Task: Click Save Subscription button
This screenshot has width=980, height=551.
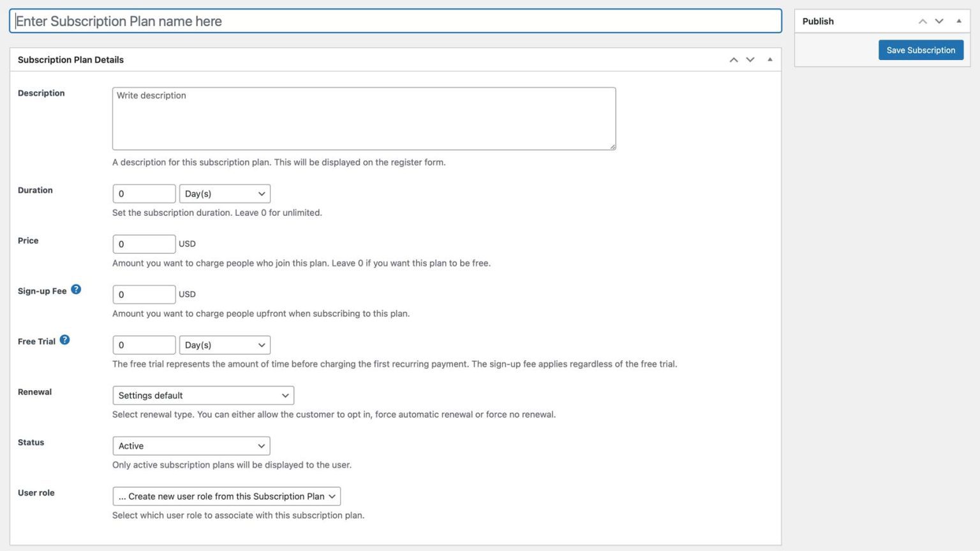Action: pyautogui.click(x=921, y=50)
